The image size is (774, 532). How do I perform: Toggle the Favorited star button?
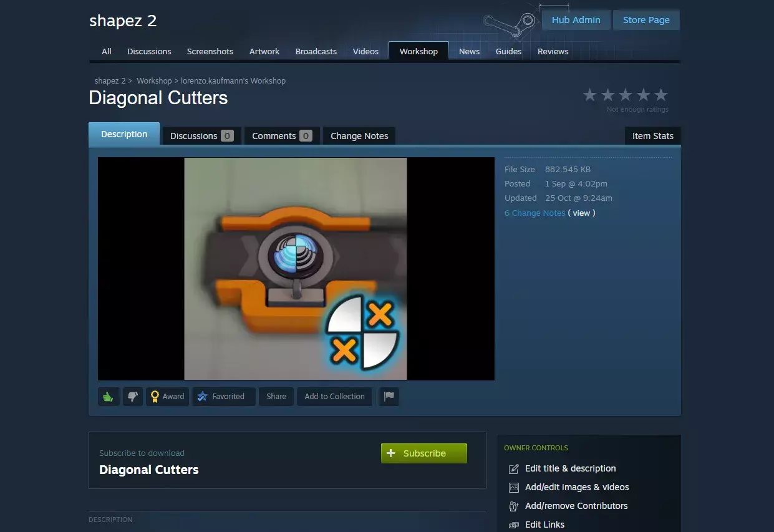tap(223, 396)
